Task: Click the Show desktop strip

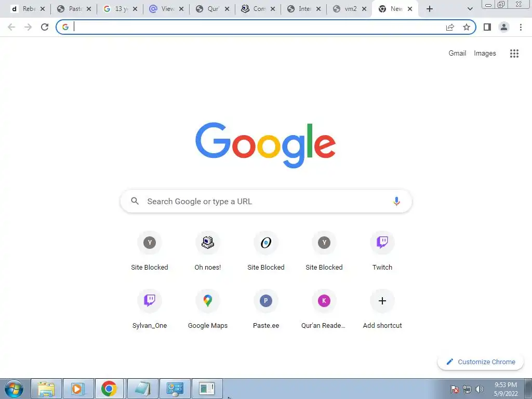Action: point(528,389)
